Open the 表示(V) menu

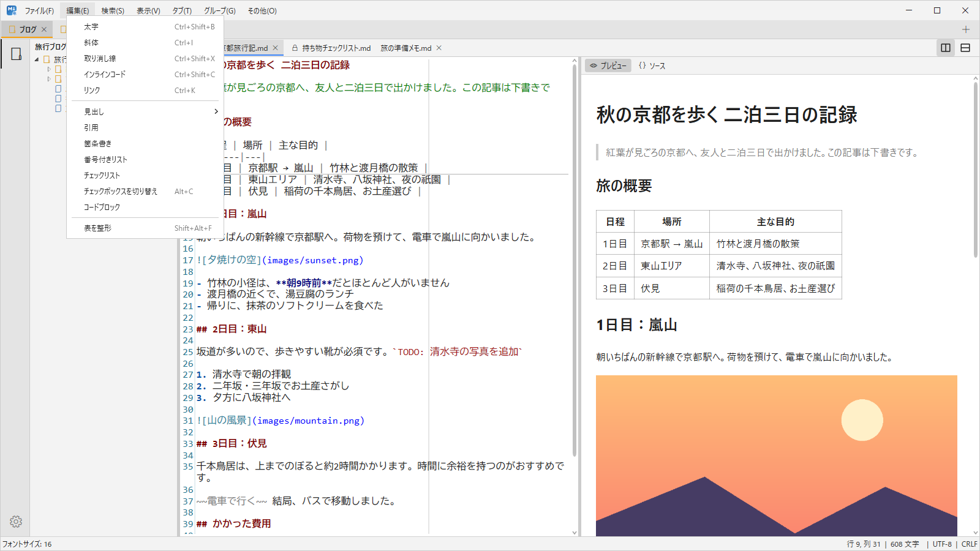pyautogui.click(x=148, y=10)
